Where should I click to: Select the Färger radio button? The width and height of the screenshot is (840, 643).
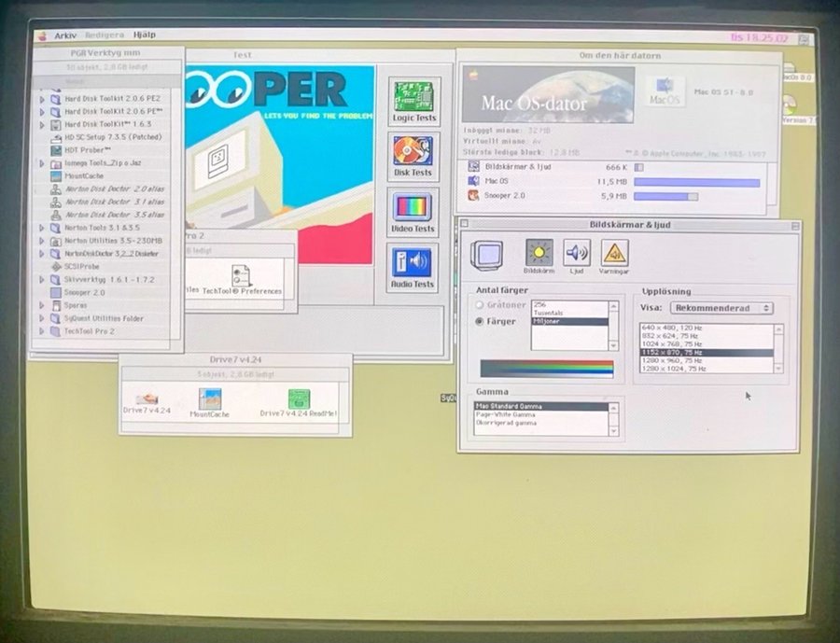pyautogui.click(x=480, y=321)
